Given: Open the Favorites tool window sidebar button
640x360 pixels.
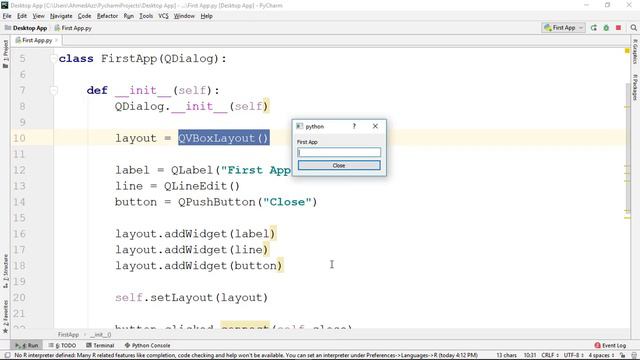Looking at the screenshot, I should point(5,317).
